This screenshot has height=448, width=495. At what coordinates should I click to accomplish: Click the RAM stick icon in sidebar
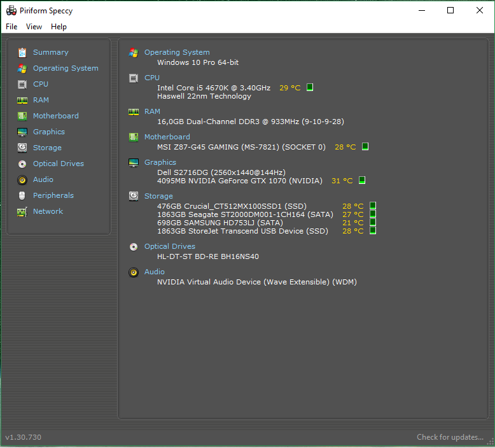click(22, 101)
